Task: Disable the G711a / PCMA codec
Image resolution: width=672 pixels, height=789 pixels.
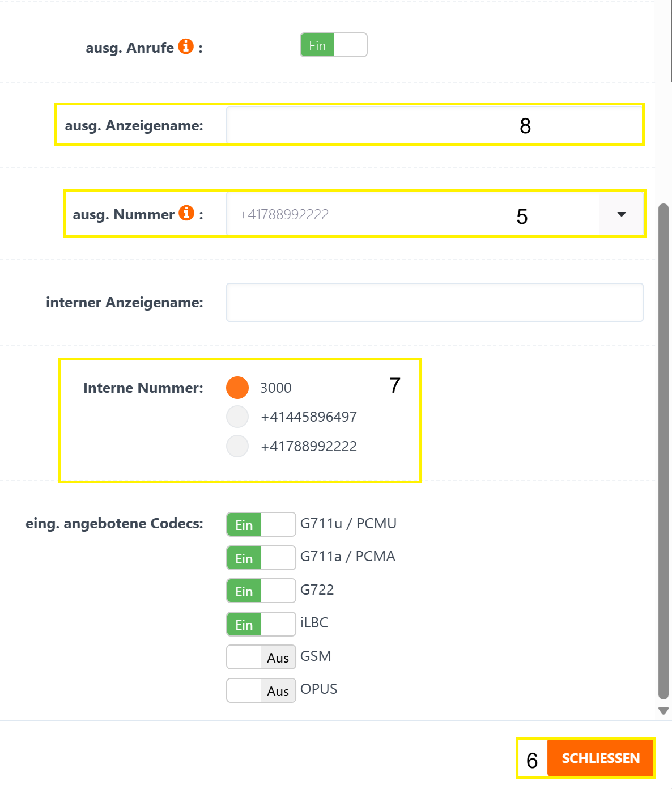Action: (x=261, y=558)
